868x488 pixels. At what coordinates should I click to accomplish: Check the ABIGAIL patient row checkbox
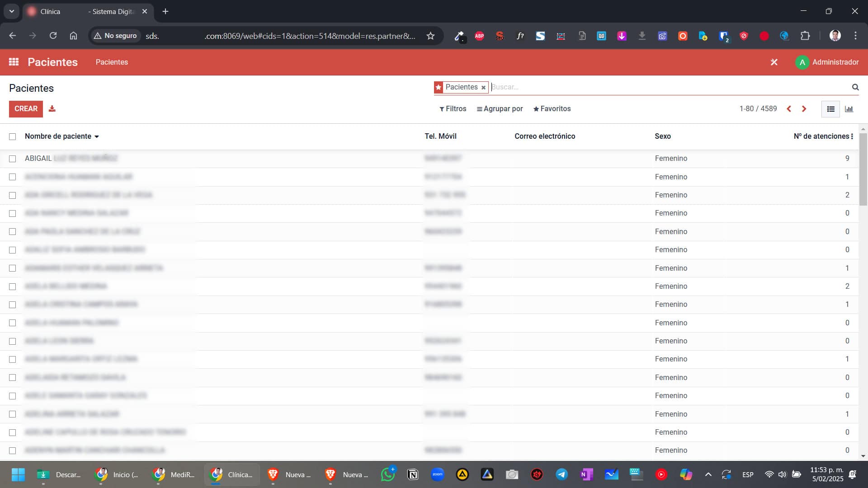click(x=12, y=159)
